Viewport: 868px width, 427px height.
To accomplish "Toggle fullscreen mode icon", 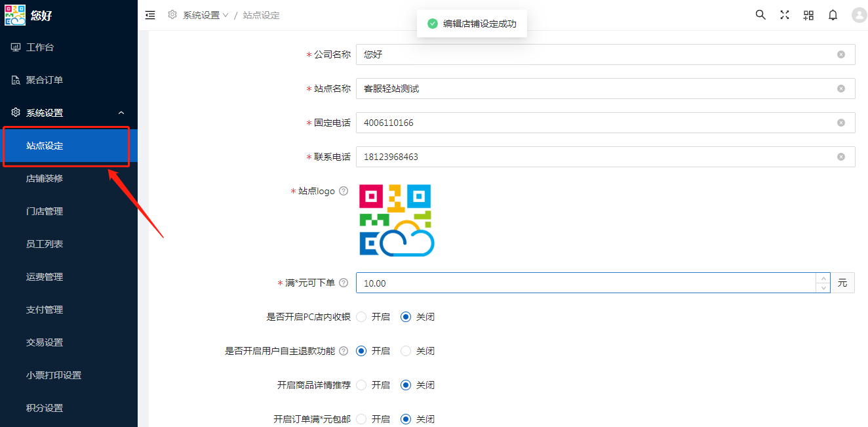I will point(784,15).
